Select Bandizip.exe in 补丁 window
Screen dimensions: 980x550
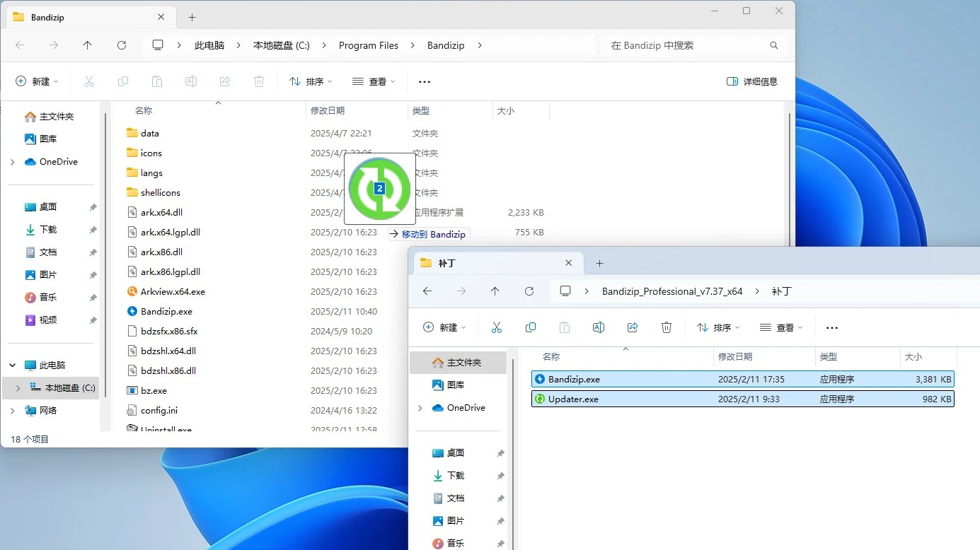[x=743, y=380]
